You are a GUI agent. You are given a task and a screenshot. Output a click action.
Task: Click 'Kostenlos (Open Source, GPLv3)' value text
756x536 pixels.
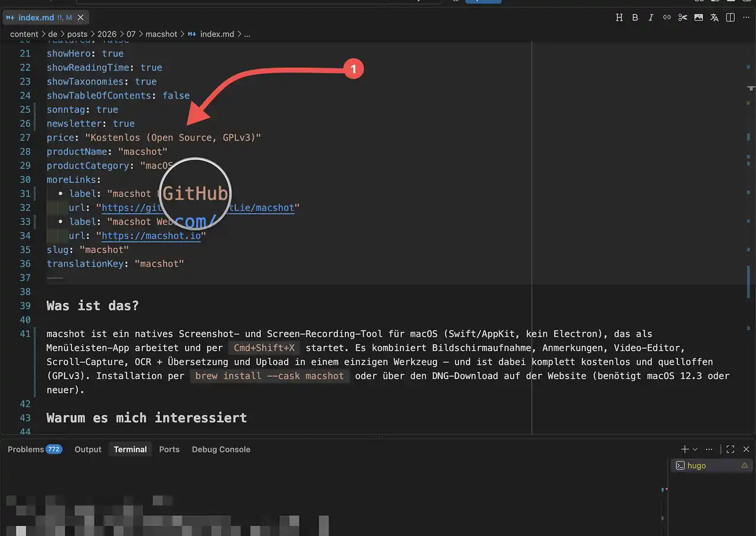click(173, 138)
